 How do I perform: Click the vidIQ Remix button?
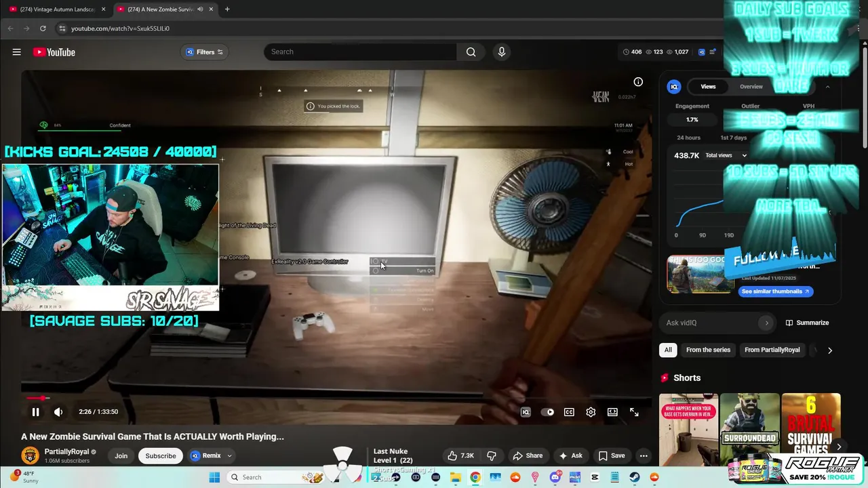205,455
